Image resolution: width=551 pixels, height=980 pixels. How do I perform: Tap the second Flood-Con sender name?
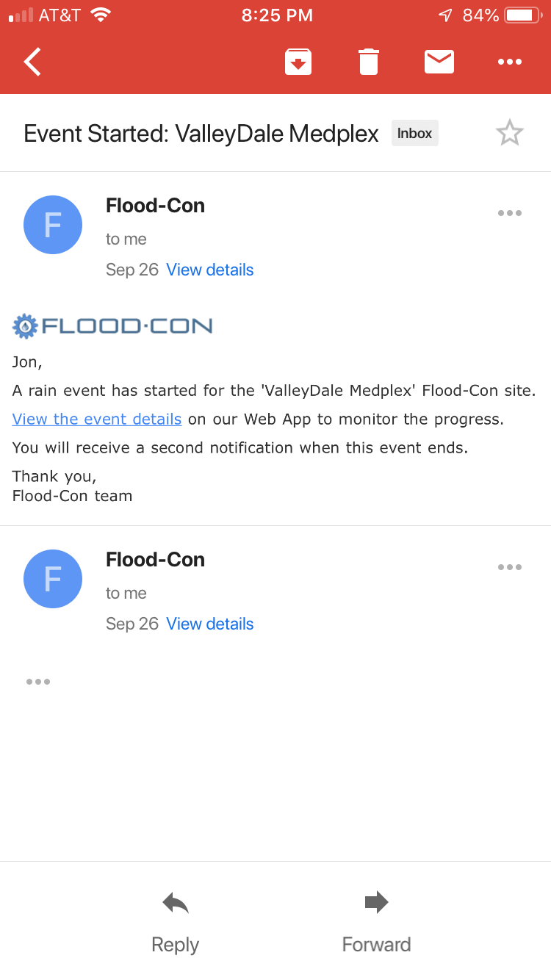pyautogui.click(x=155, y=560)
